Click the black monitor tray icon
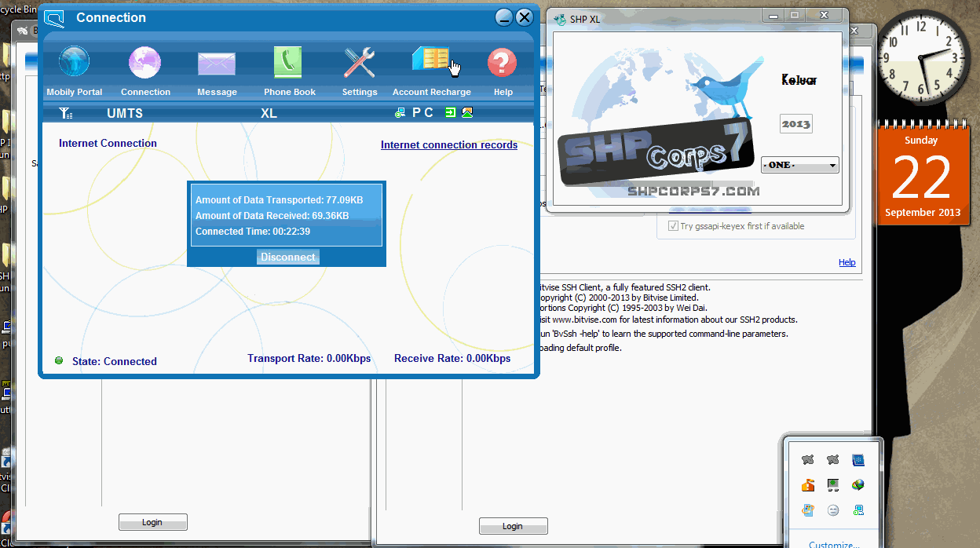The width and height of the screenshot is (980, 548). pos(832,485)
